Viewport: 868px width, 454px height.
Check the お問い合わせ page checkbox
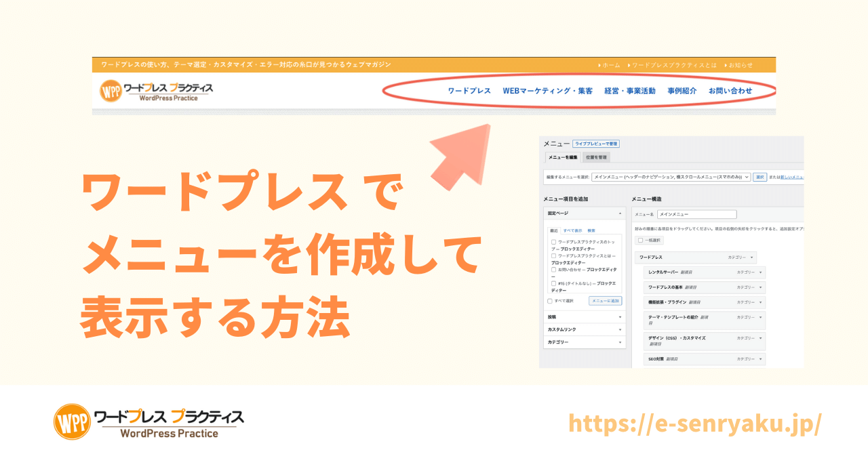coord(553,270)
